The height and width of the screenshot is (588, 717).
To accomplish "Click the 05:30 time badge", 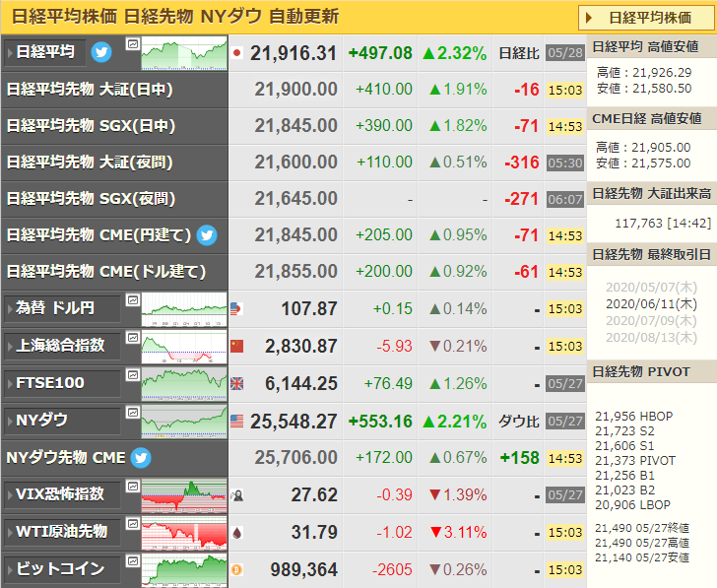I will pos(565,163).
